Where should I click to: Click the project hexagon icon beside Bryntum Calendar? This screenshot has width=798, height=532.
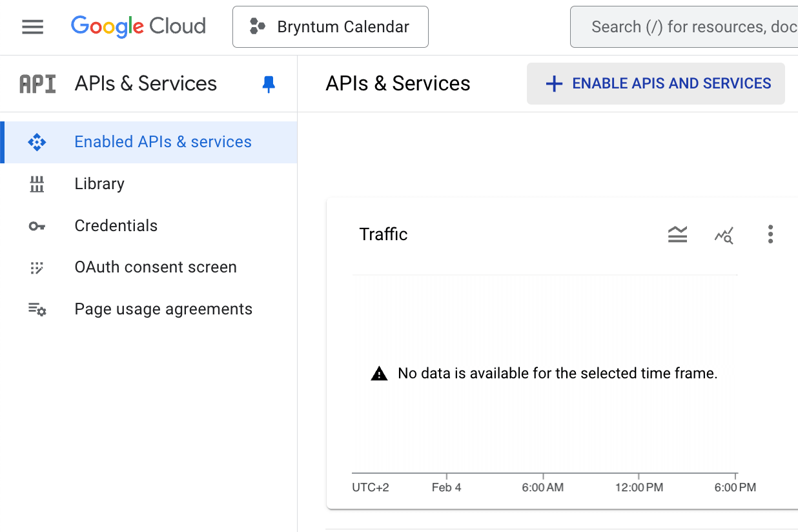(258, 26)
